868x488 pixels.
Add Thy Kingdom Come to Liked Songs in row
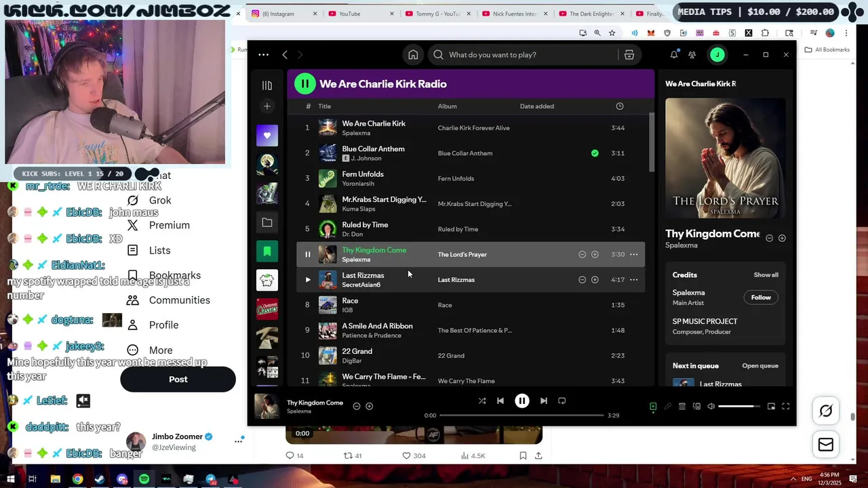pyautogui.click(x=595, y=255)
